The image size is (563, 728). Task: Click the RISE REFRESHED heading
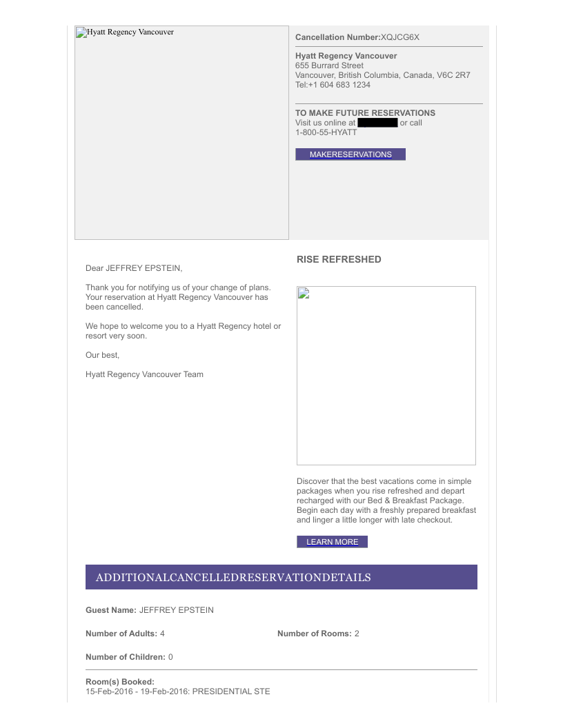pyautogui.click(x=339, y=259)
